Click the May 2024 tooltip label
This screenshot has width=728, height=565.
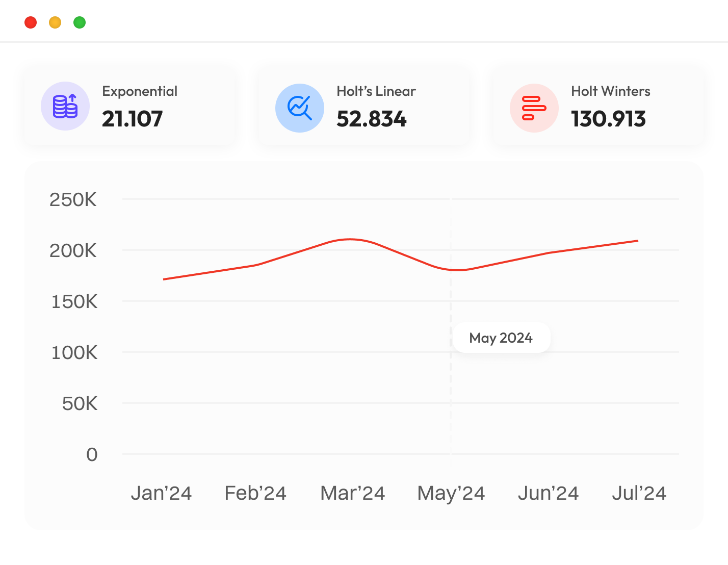pos(501,338)
